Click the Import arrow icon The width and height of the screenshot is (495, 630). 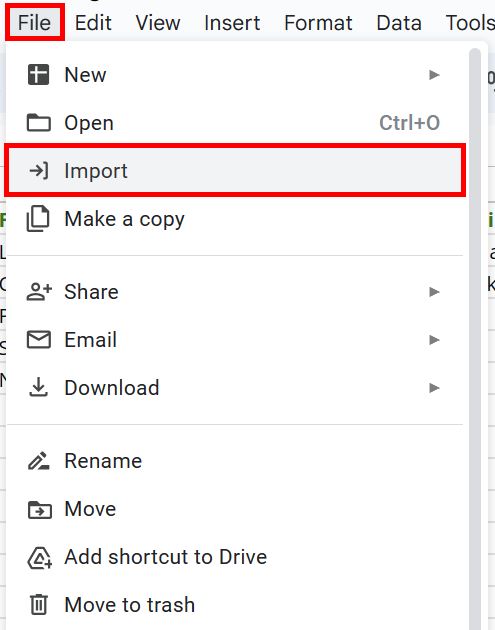point(39,171)
